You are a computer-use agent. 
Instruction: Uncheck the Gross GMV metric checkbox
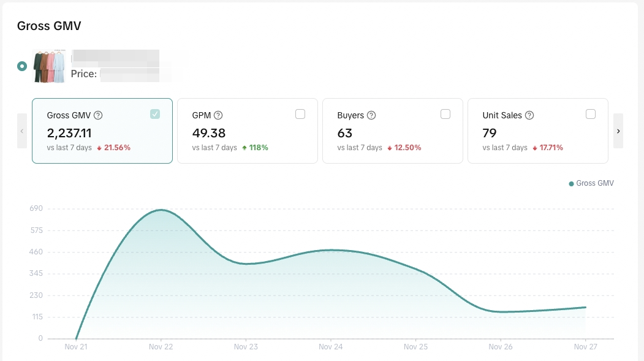point(155,114)
